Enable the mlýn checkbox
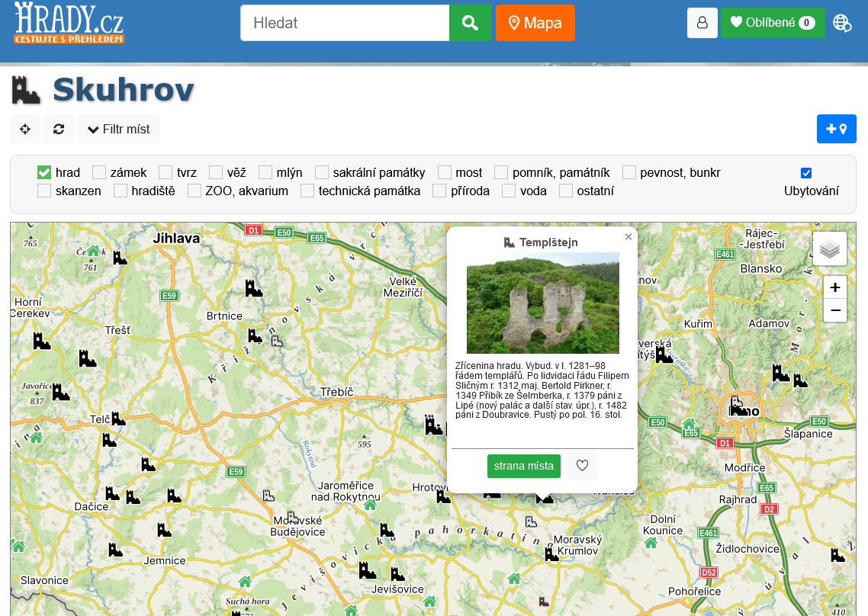This screenshot has height=616, width=868. pyautogui.click(x=265, y=173)
